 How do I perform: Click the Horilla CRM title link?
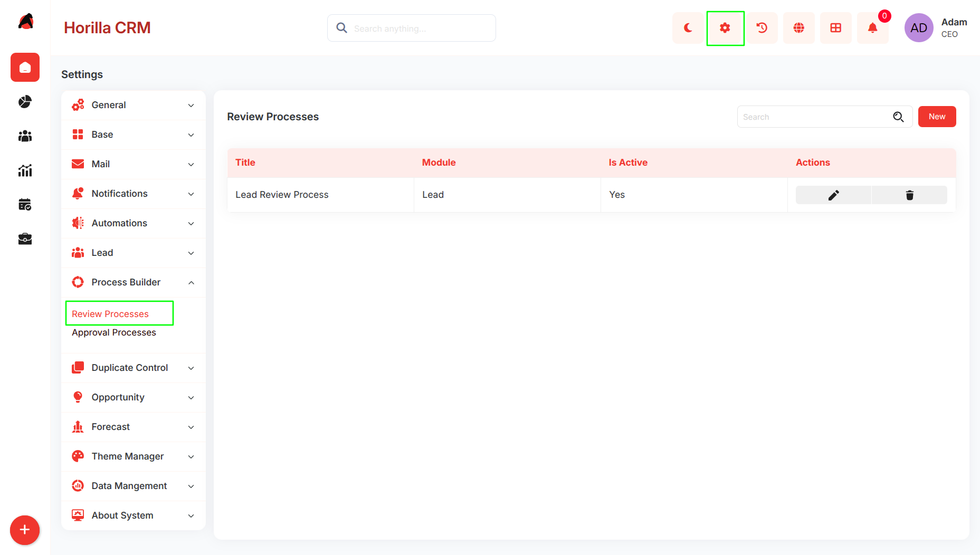point(107,27)
